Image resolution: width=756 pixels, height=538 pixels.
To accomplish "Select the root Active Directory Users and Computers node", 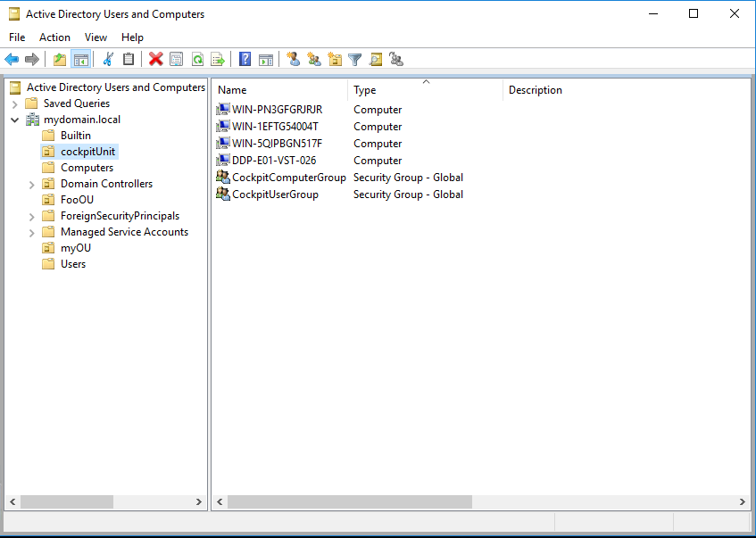I will click(x=116, y=87).
